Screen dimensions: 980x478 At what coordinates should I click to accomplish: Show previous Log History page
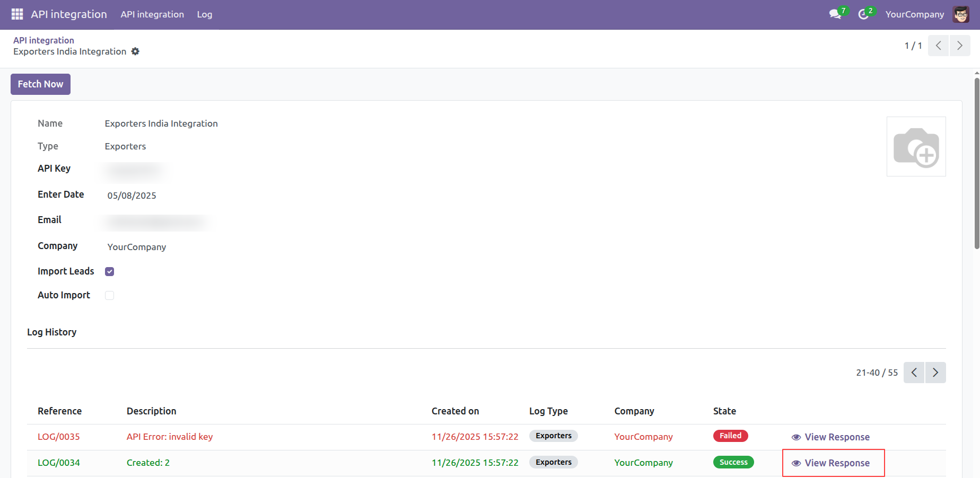click(x=914, y=373)
